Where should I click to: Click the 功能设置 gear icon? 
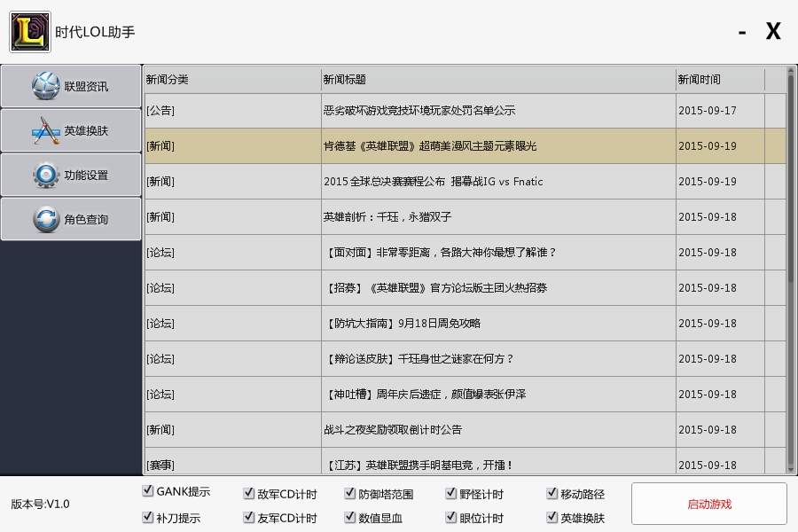coord(70,175)
